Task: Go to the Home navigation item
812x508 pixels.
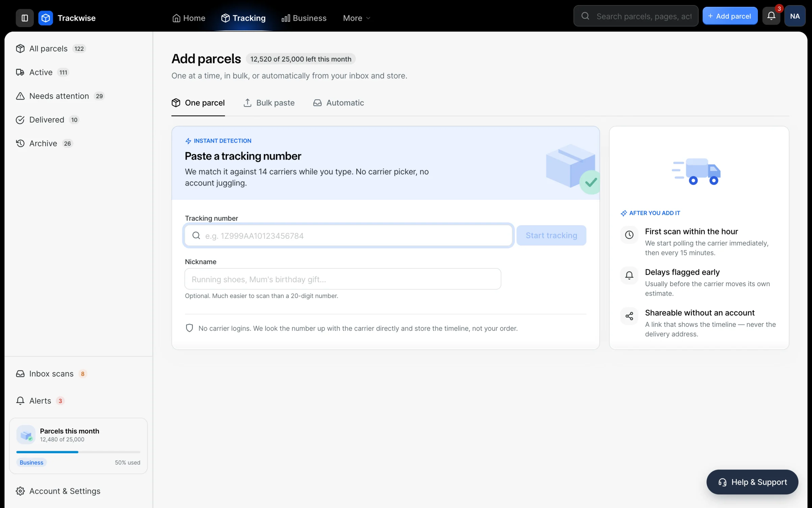Action: (189, 18)
